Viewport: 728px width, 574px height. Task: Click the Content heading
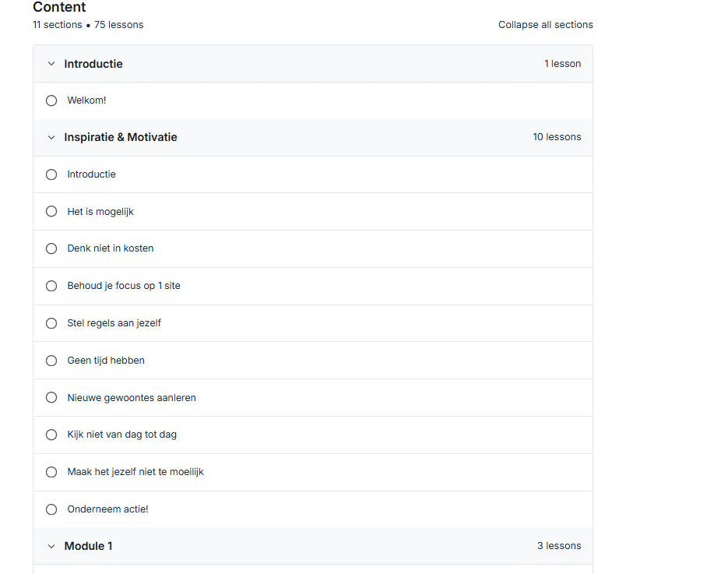pyautogui.click(x=59, y=7)
